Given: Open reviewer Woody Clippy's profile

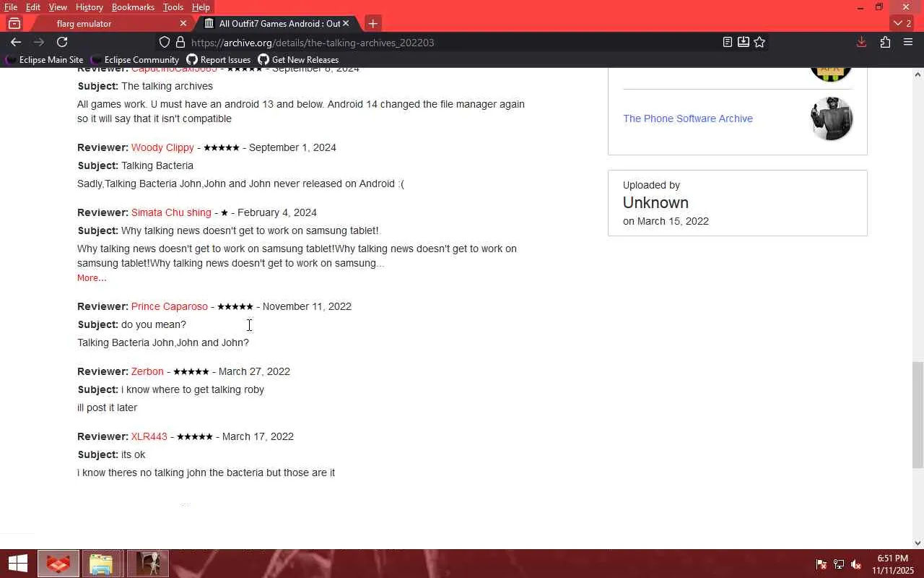Looking at the screenshot, I should click(x=162, y=147).
